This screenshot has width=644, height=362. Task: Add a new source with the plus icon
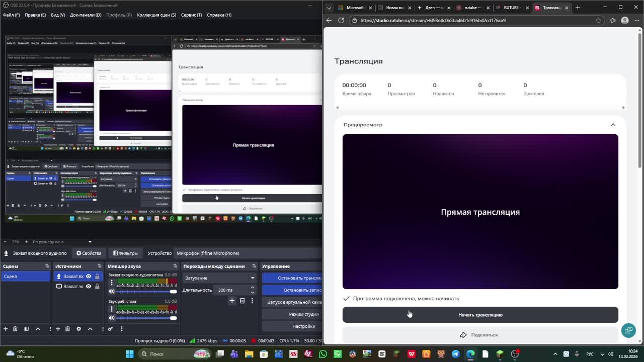click(58, 329)
